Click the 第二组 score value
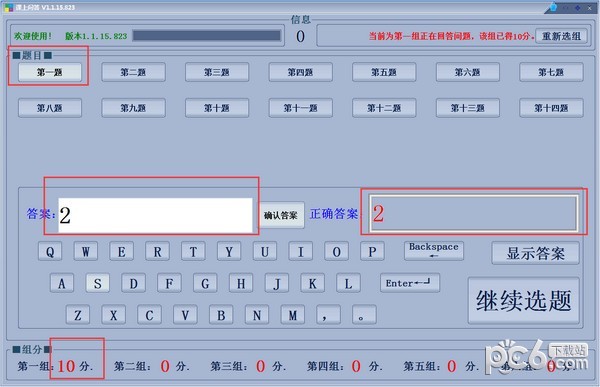This screenshot has width=600, height=387. [x=165, y=366]
